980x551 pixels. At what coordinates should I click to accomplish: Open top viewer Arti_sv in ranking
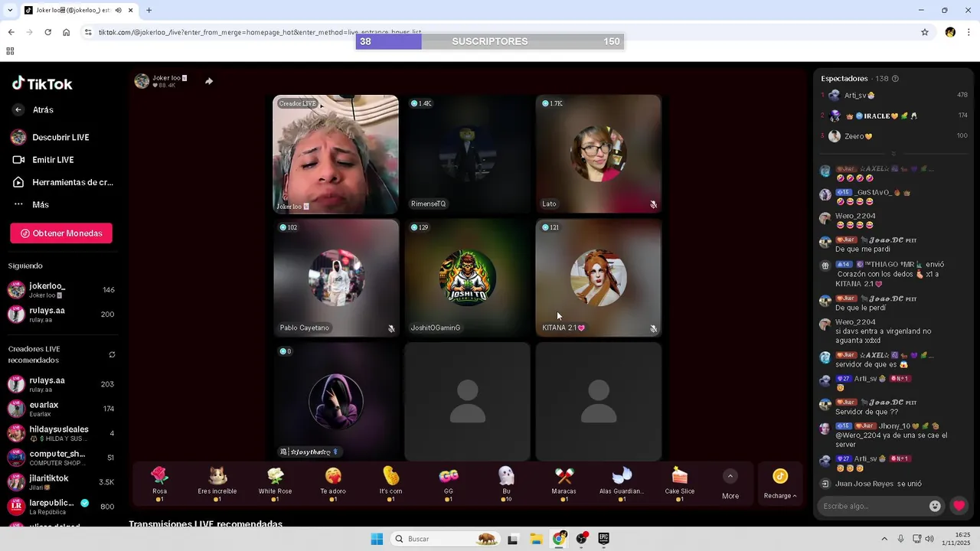[x=894, y=95]
